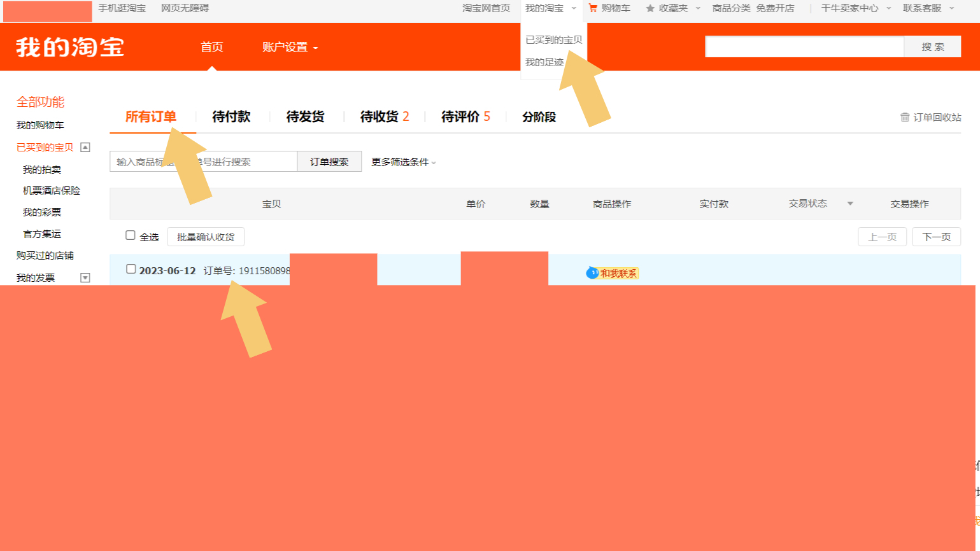Viewport: 980px width, 551px height.
Task: Focus the header search input field
Action: 804,47
